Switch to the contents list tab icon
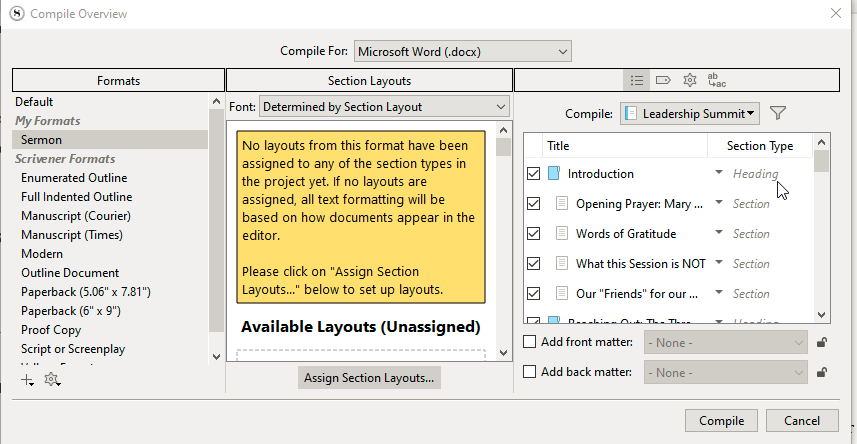Image resolution: width=857 pixels, height=444 pixels. tap(637, 80)
